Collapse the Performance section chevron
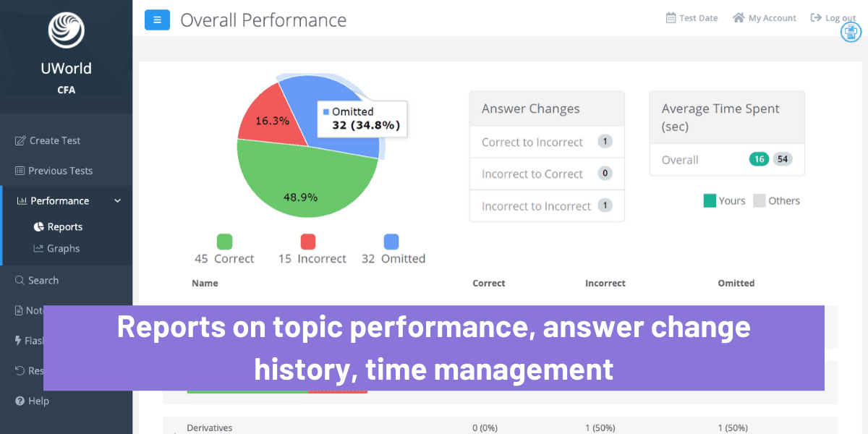 point(117,200)
